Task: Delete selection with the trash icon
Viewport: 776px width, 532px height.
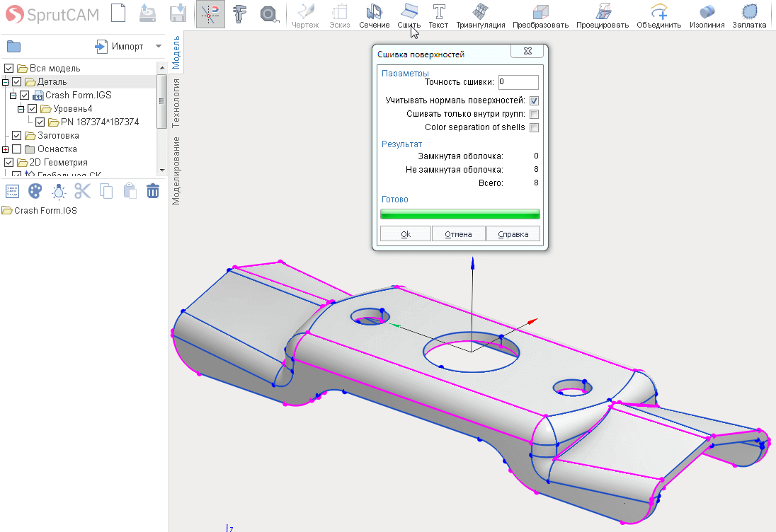Action: 153,191
